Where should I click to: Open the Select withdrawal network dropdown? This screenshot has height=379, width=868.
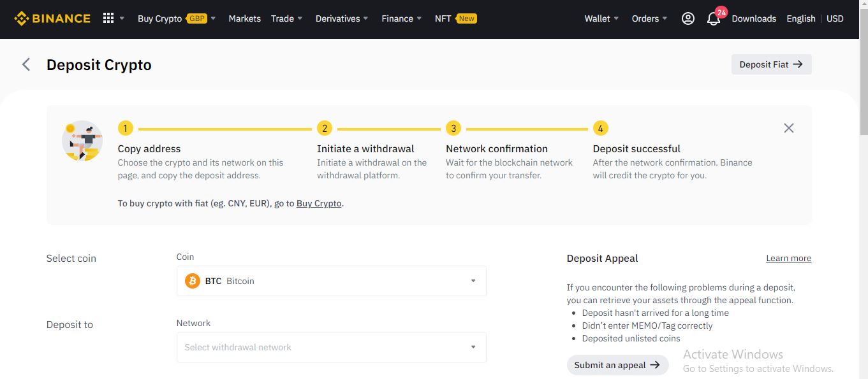tap(332, 347)
